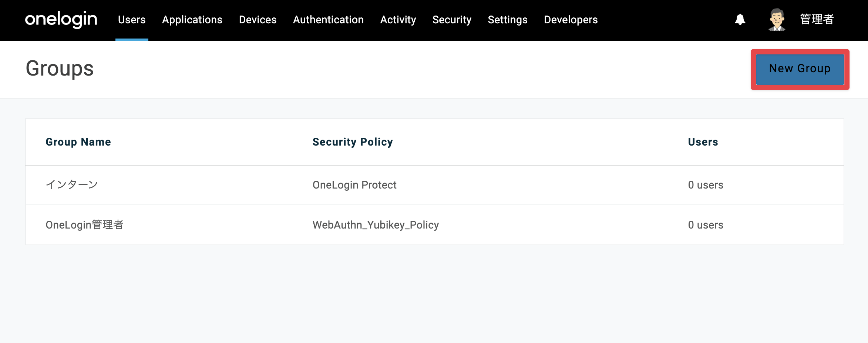Screen dimensions: 868x343
Task: Click the Security Policy column header
Action: [x=353, y=142]
